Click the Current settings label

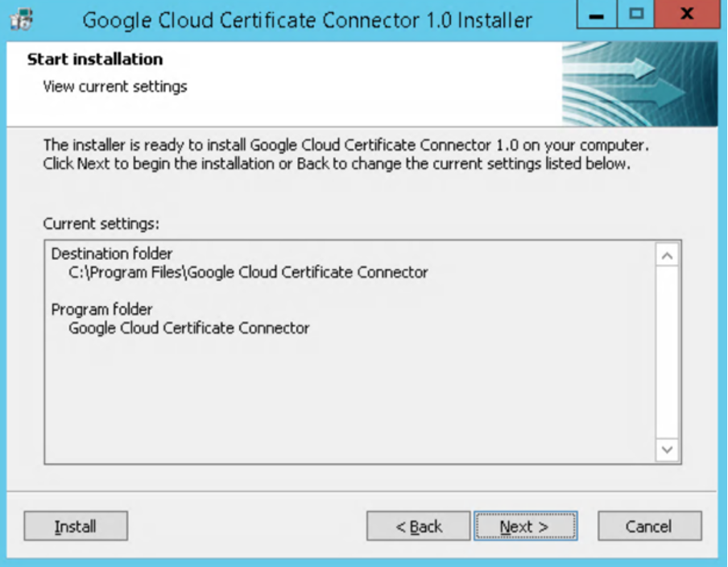tap(101, 223)
